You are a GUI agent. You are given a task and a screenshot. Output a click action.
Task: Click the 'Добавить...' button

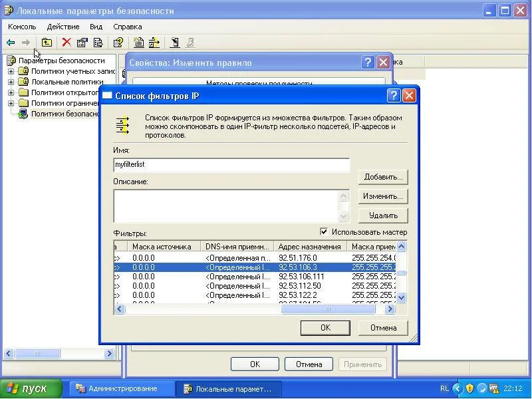[x=383, y=177]
